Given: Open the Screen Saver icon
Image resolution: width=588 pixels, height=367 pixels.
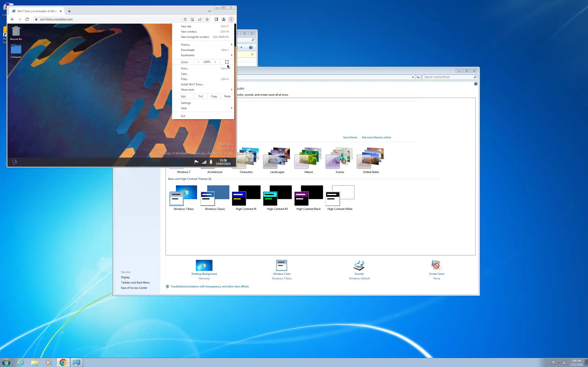Looking at the screenshot, I should coord(436,265).
